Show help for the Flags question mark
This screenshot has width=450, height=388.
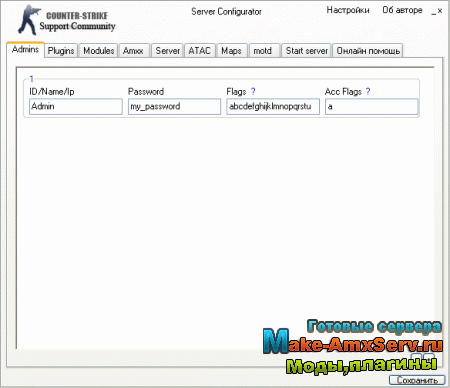[x=253, y=91]
